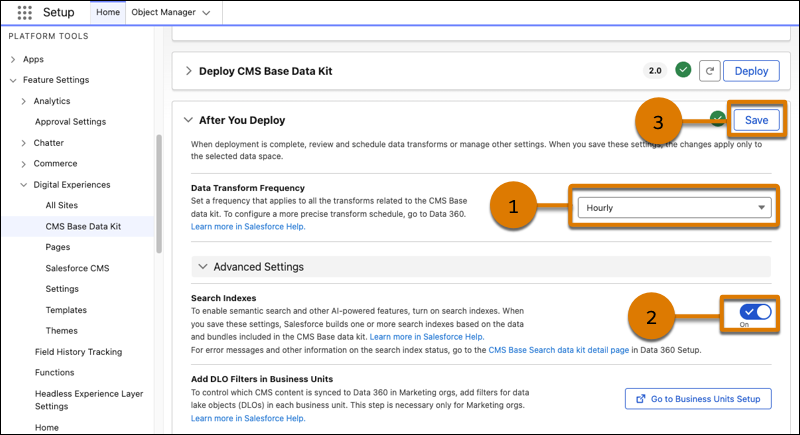Screen dimensions: 800x435
Task: Click the PLATFORM TOOLS heading
Action: tap(48, 36)
